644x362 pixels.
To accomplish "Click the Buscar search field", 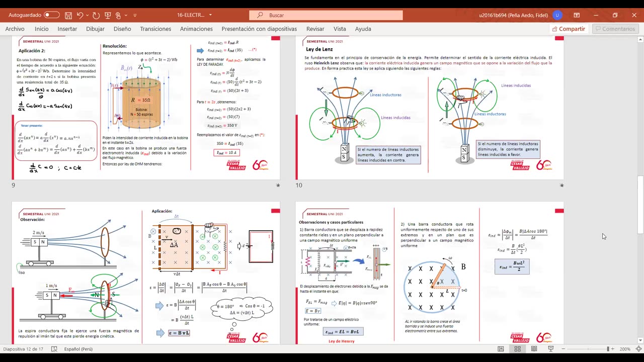I will pyautogui.click(x=326, y=15).
